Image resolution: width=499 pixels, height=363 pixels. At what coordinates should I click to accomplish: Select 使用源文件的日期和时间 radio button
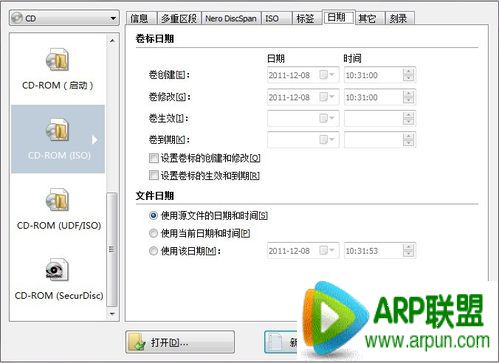point(153,216)
